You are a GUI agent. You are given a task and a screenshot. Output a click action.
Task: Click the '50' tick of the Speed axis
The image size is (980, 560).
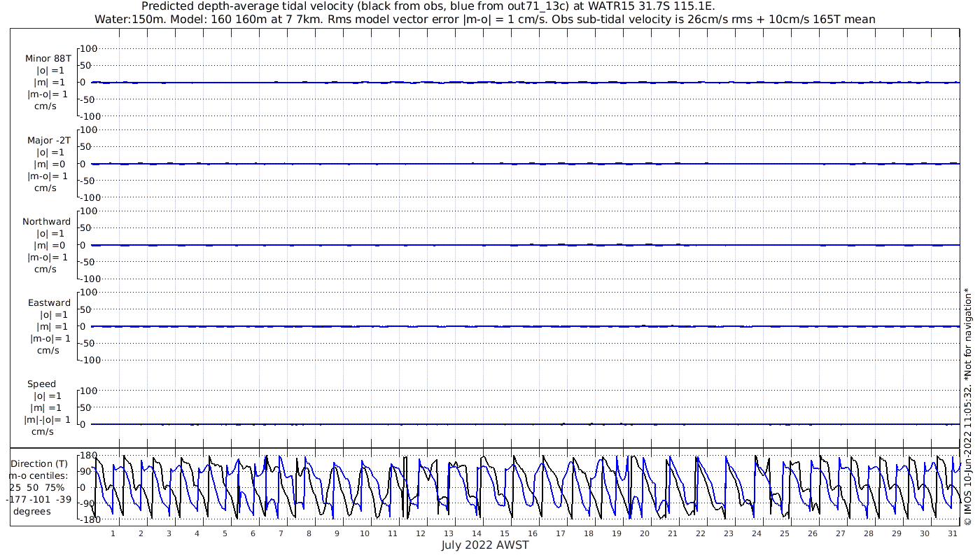coord(85,407)
